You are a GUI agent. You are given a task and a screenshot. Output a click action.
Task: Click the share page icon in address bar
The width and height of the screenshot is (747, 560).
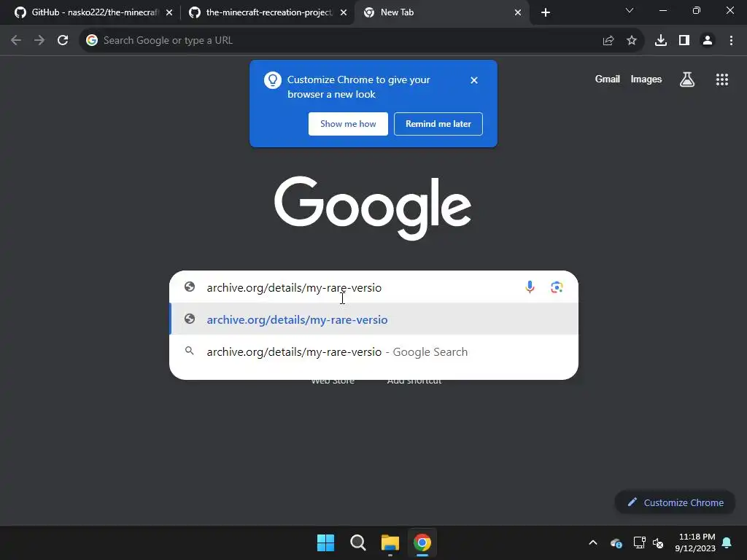click(608, 41)
